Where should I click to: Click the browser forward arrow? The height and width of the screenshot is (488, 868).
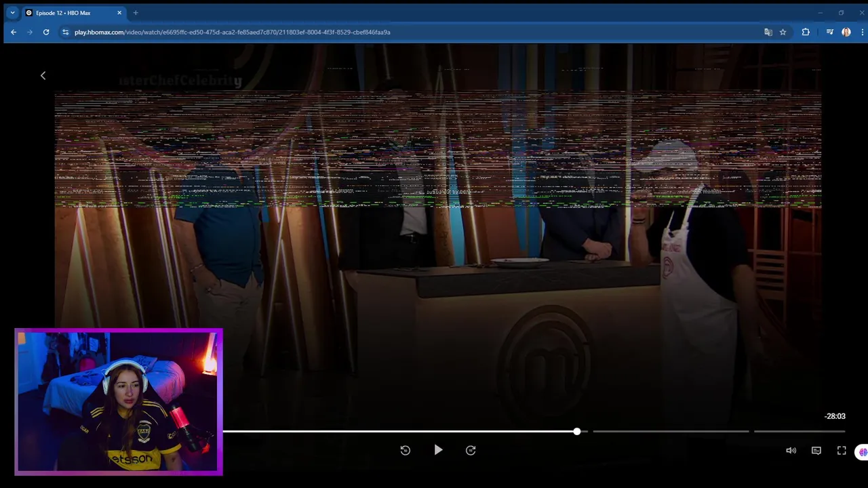pyautogui.click(x=30, y=32)
